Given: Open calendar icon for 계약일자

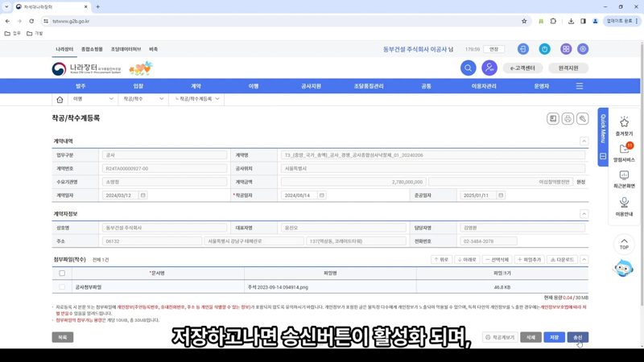Looking at the screenshot, I should [143, 195].
